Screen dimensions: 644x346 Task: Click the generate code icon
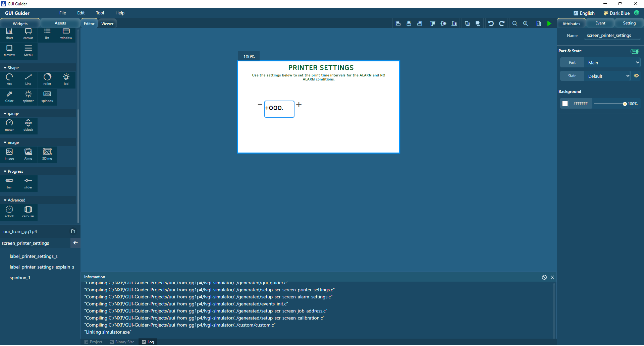539,23
